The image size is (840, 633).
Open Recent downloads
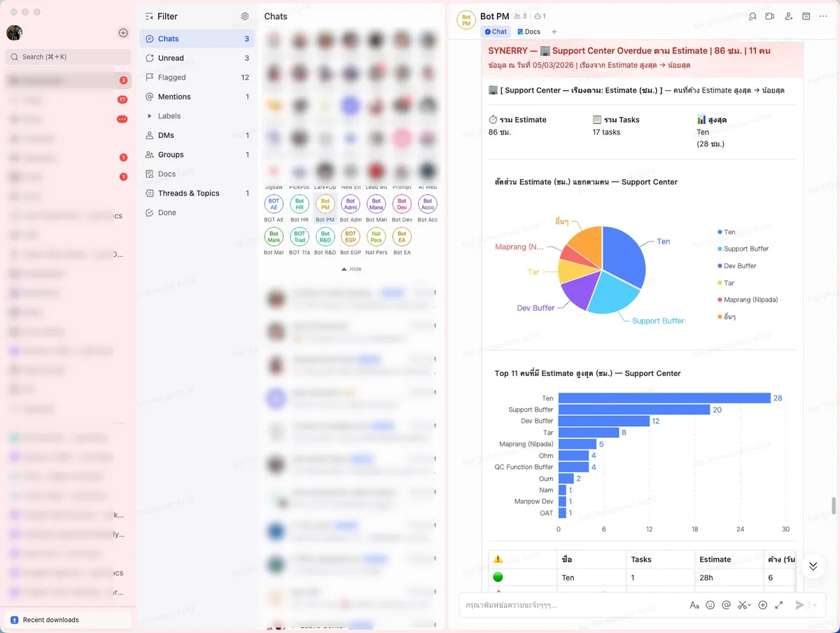(x=50, y=620)
